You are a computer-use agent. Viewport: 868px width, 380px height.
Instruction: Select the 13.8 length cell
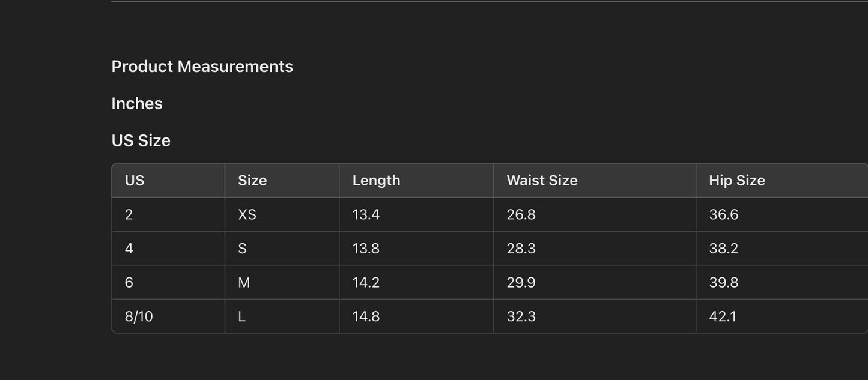tap(366, 249)
